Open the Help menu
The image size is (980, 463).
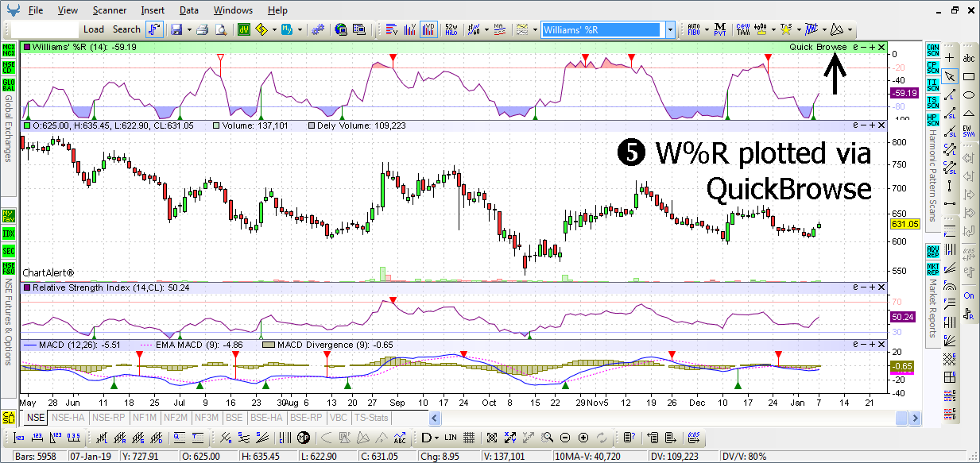(277, 10)
